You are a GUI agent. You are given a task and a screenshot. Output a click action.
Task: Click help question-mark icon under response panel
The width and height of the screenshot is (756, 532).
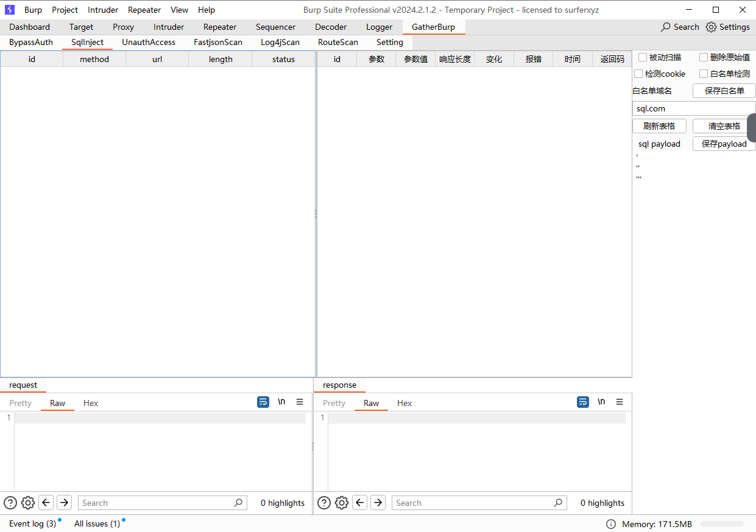tap(324, 503)
